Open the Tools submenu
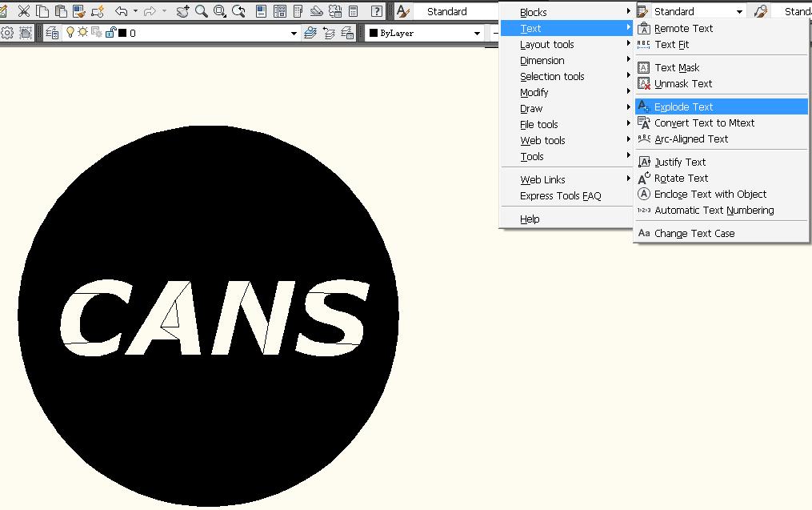 (x=566, y=157)
